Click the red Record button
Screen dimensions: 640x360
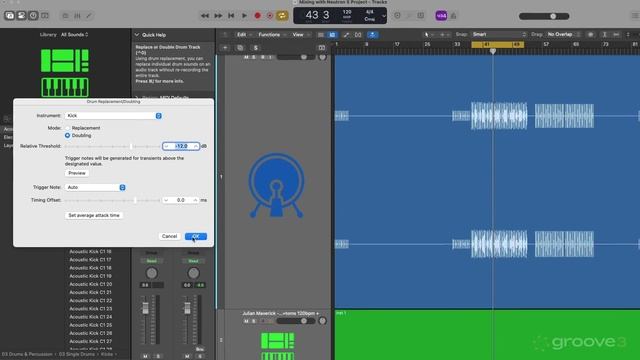click(x=257, y=16)
